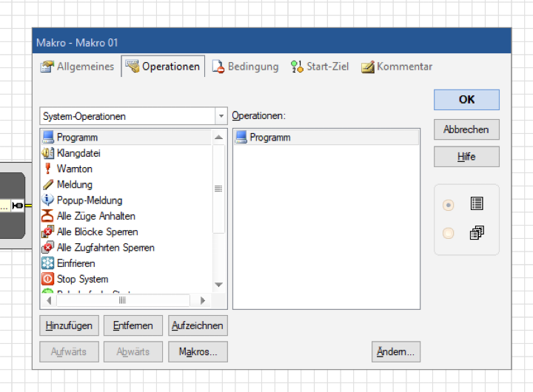Click the Alle Blöcke Sperren icon
Screen dimensions: 533x392
[x=48, y=232]
